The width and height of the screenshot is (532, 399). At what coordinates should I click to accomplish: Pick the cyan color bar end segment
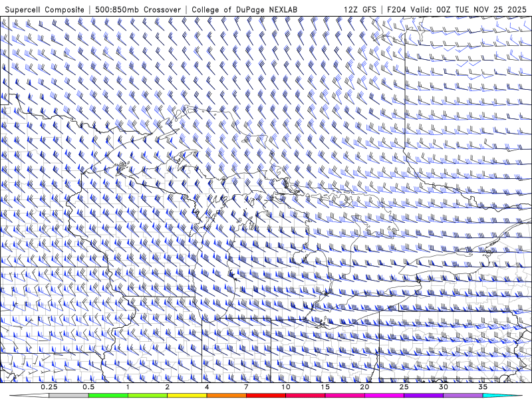[502, 396]
